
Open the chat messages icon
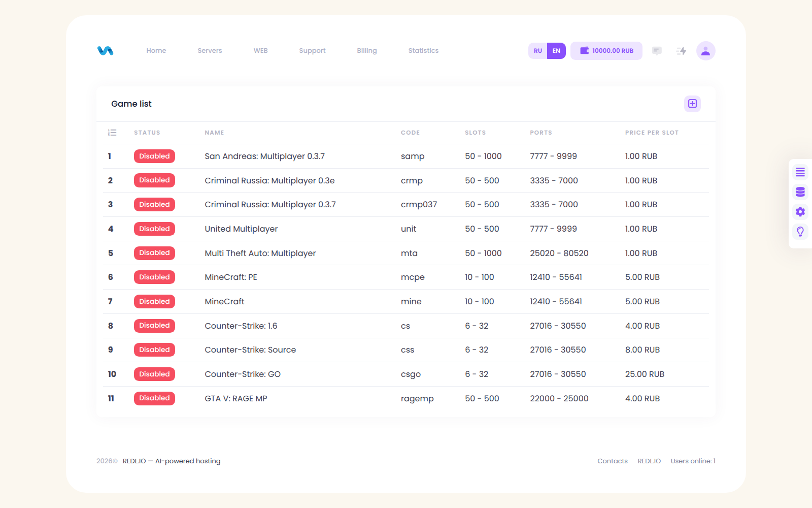(657, 51)
